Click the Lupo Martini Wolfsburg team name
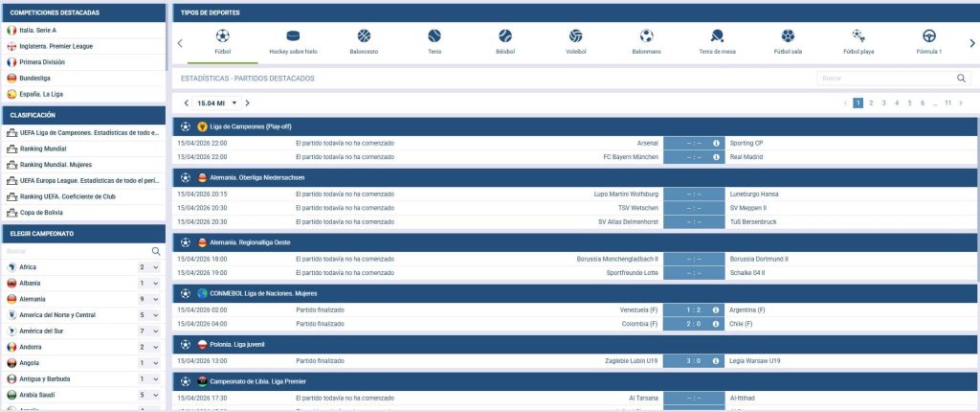The height and width of the screenshot is (412, 980). coord(626,195)
